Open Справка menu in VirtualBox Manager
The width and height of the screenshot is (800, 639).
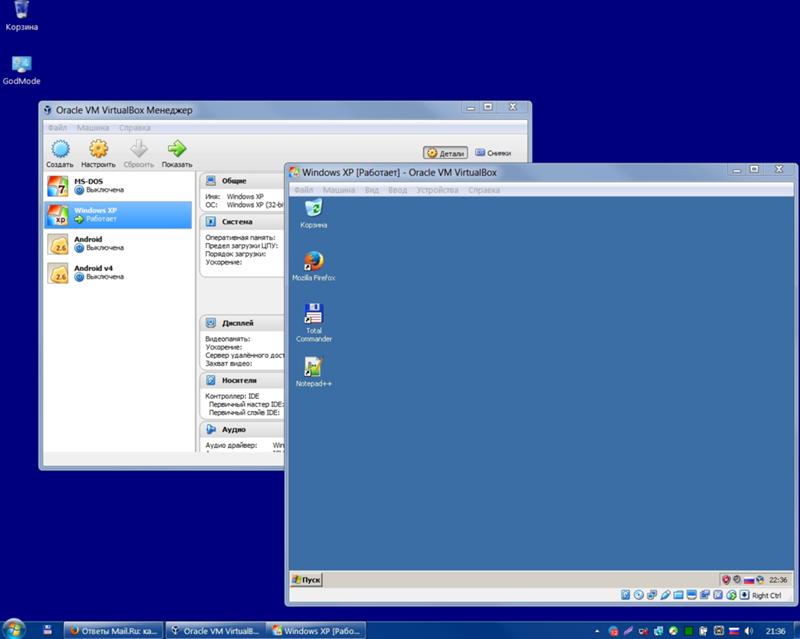135,127
